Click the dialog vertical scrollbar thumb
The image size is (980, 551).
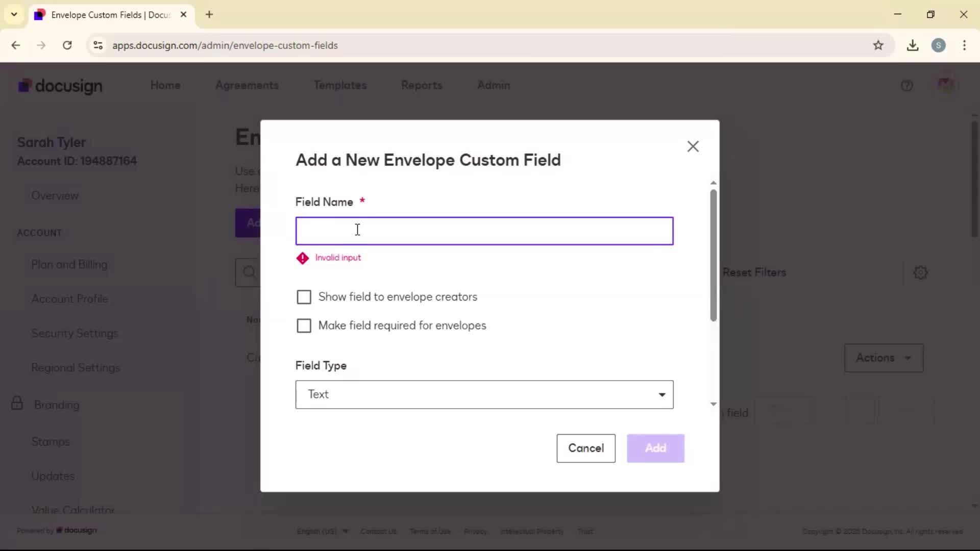point(714,255)
